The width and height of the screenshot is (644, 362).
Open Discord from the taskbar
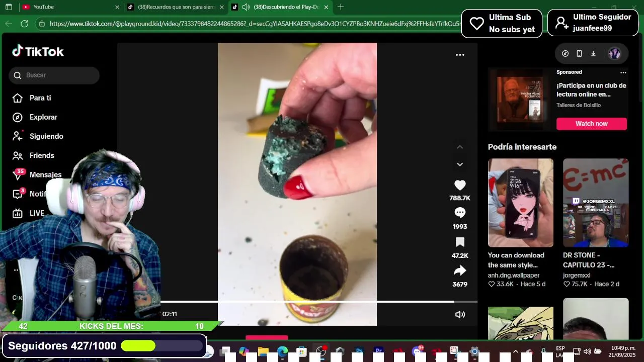pyautogui.click(x=417, y=351)
